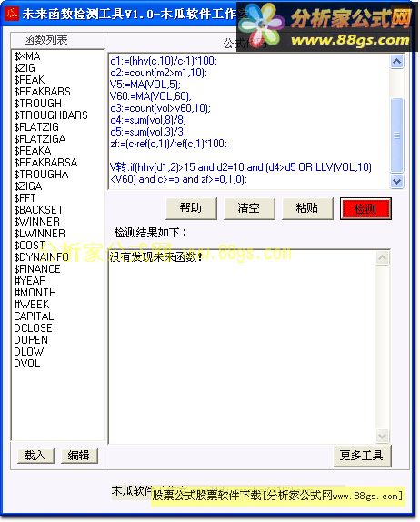The height and width of the screenshot is (522, 420).
Task: Select $FLATZIGA in function list
Action: click(x=40, y=139)
